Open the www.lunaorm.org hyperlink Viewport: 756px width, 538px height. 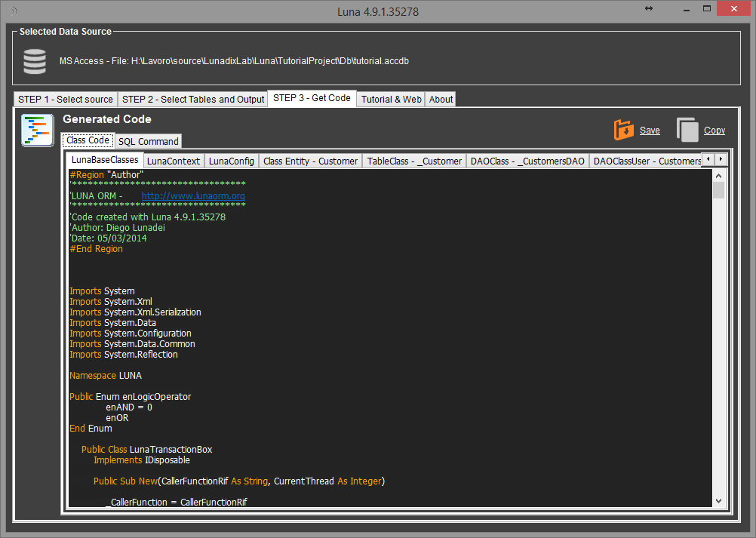click(193, 195)
